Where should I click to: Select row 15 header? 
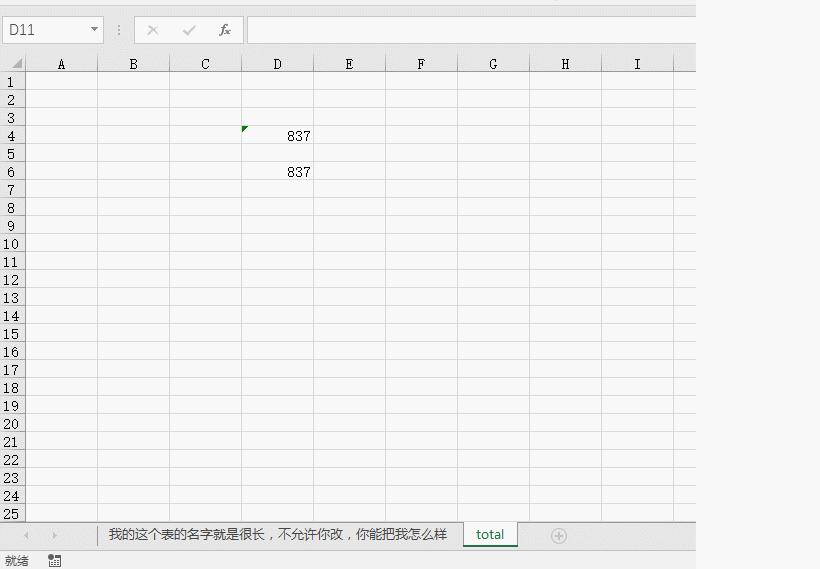pyautogui.click(x=13, y=334)
